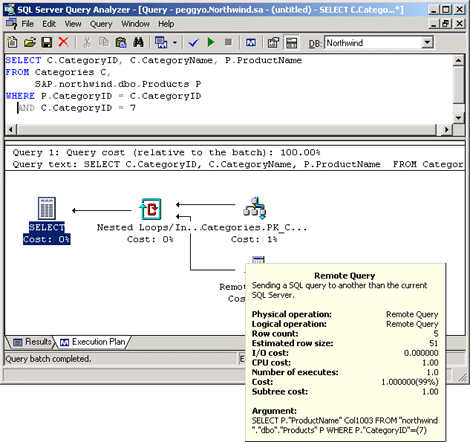Open a file with the folder icon

click(30, 42)
